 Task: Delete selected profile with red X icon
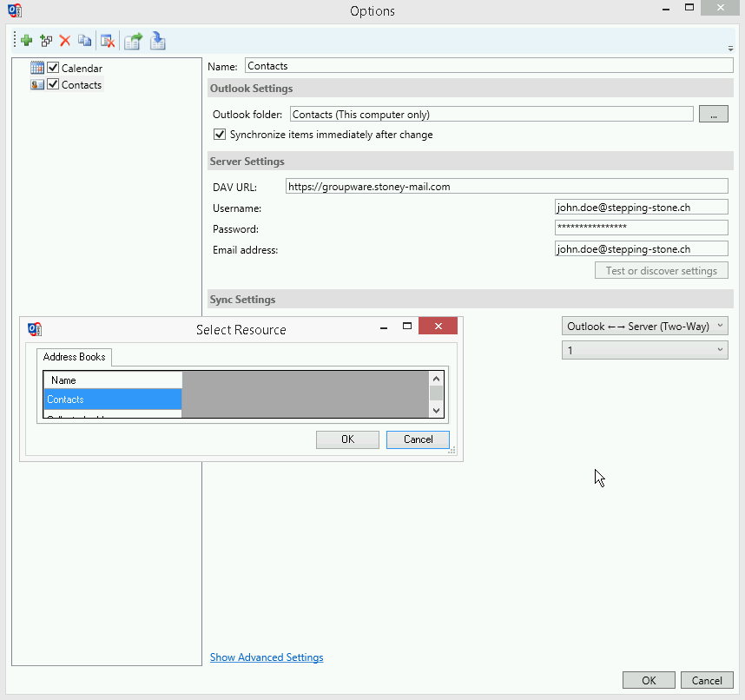coord(65,41)
